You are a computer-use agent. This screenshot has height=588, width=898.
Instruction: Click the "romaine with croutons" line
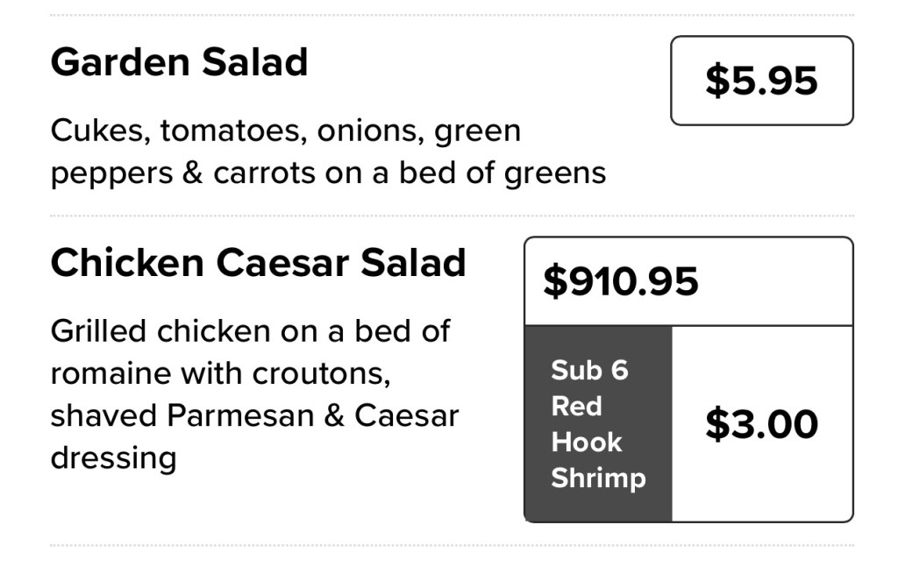219,373
